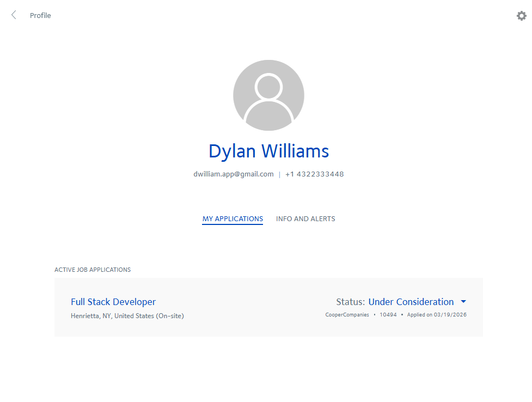532x402 pixels.
Task: Open settings via the gear icon
Action: (x=521, y=16)
